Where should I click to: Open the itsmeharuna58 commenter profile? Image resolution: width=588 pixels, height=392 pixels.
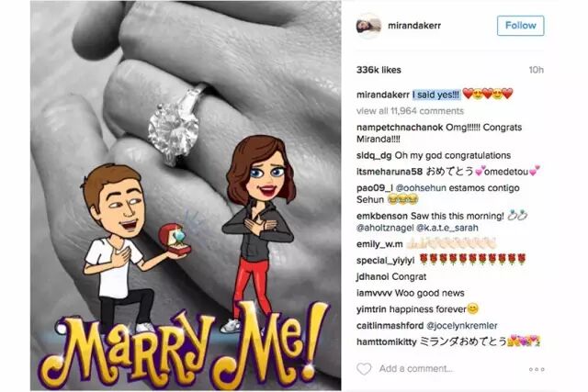tap(390, 172)
